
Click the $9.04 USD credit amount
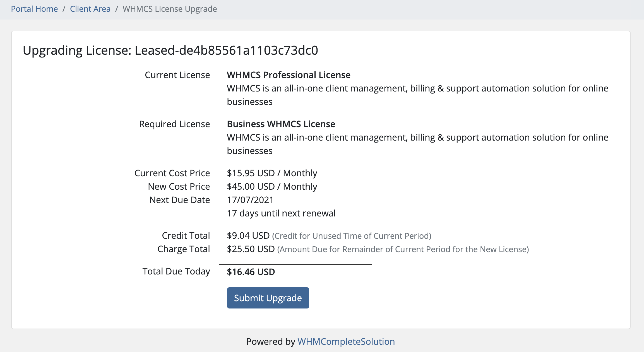248,236
